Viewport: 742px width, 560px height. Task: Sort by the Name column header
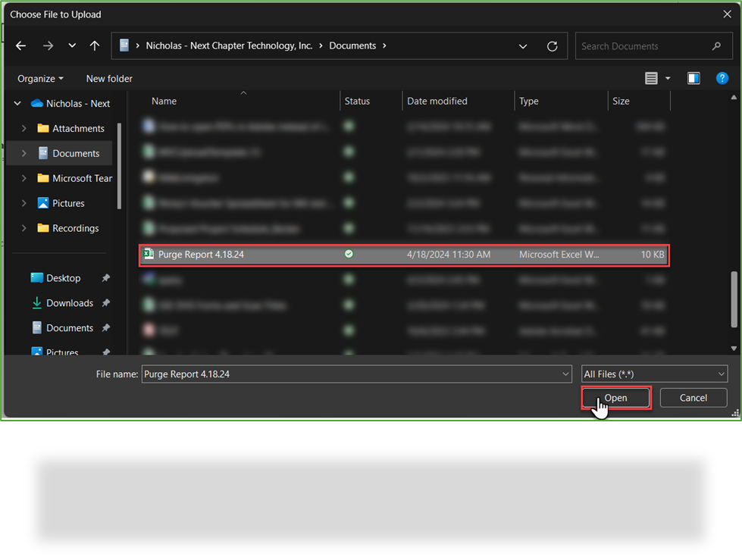coord(164,102)
